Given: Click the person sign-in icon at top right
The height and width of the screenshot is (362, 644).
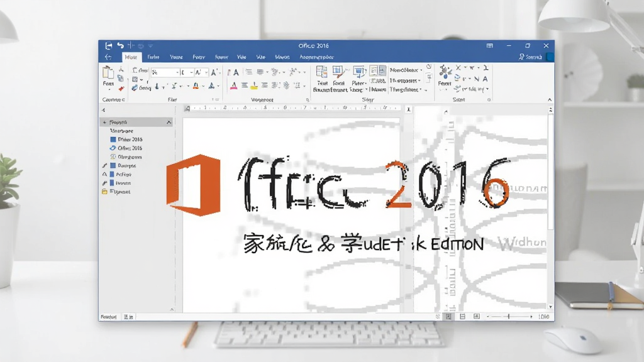Looking at the screenshot, I should 521,57.
